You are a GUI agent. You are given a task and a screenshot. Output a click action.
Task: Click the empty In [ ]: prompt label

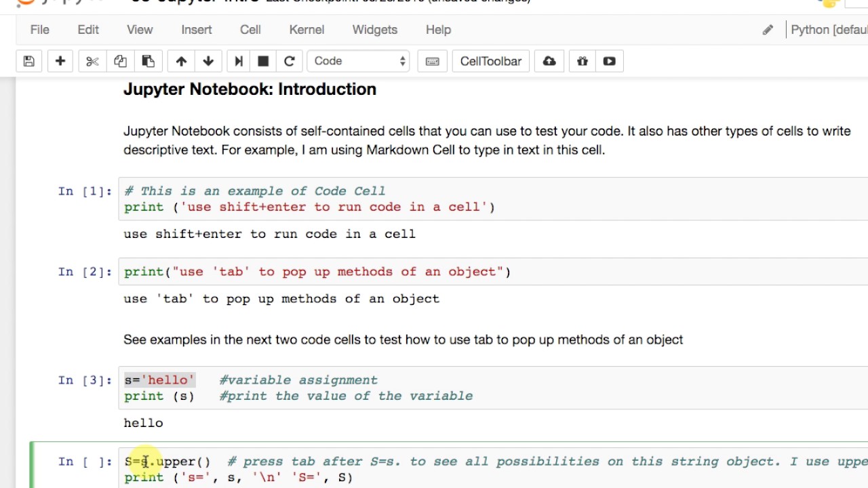85,462
